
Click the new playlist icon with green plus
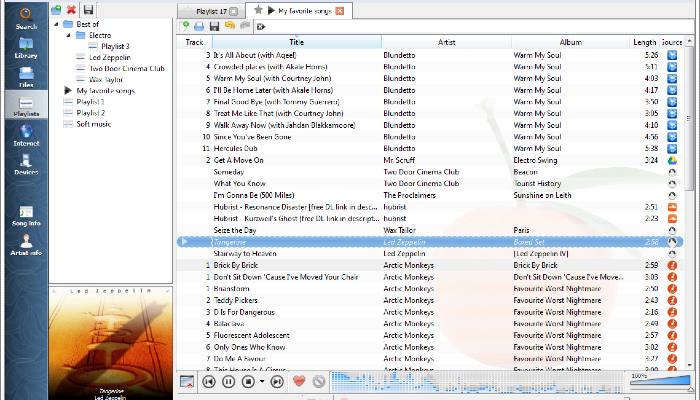tap(185, 26)
